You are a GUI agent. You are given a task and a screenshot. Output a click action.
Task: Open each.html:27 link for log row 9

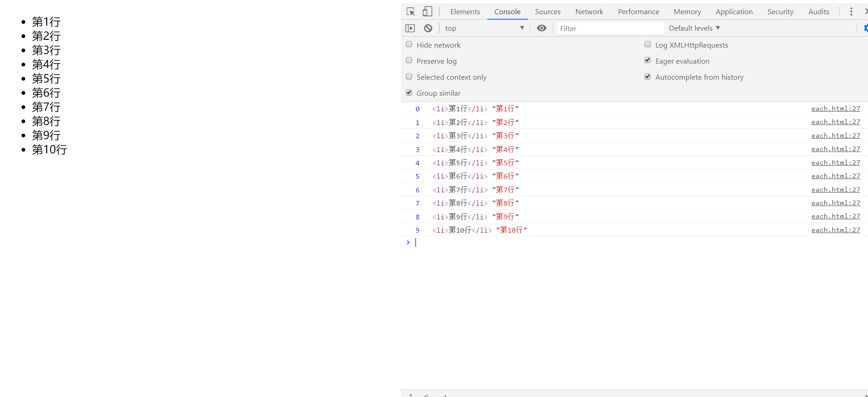click(x=835, y=230)
